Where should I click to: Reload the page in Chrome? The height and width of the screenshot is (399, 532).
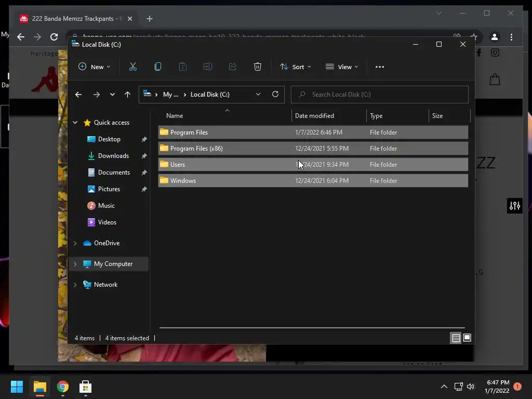click(54, 37)
